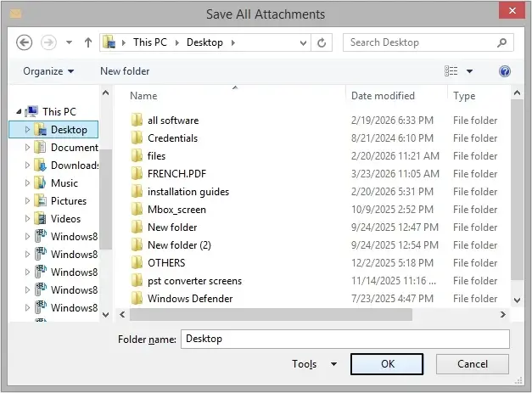Focus the Search Desktop field
532x393 pixels.
[x=428, y=42]
